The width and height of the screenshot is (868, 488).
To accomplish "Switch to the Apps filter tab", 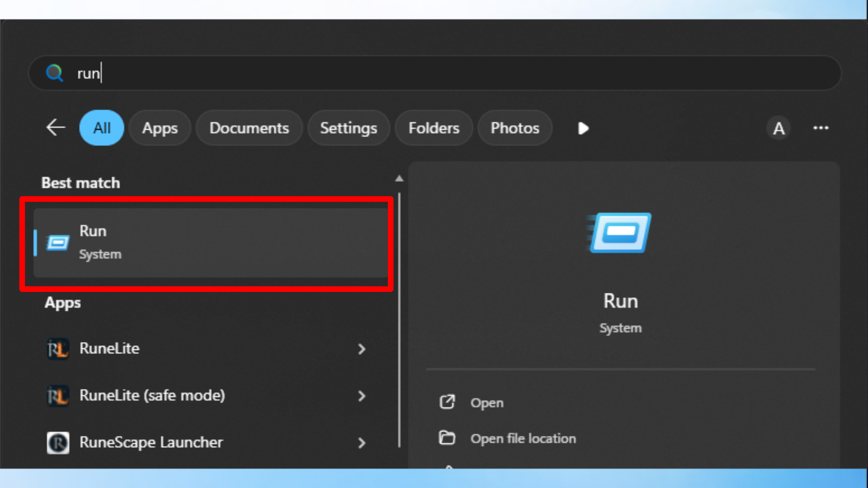I will [x=160, y=128].
